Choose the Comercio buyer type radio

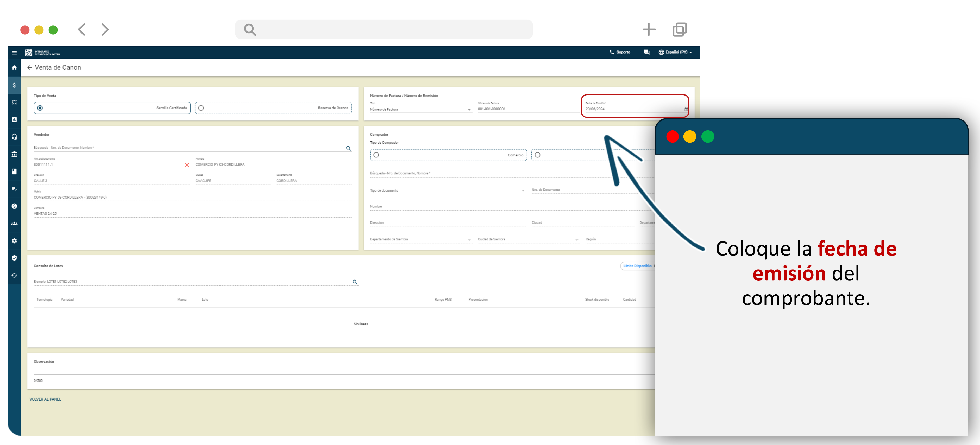[376, 155]
